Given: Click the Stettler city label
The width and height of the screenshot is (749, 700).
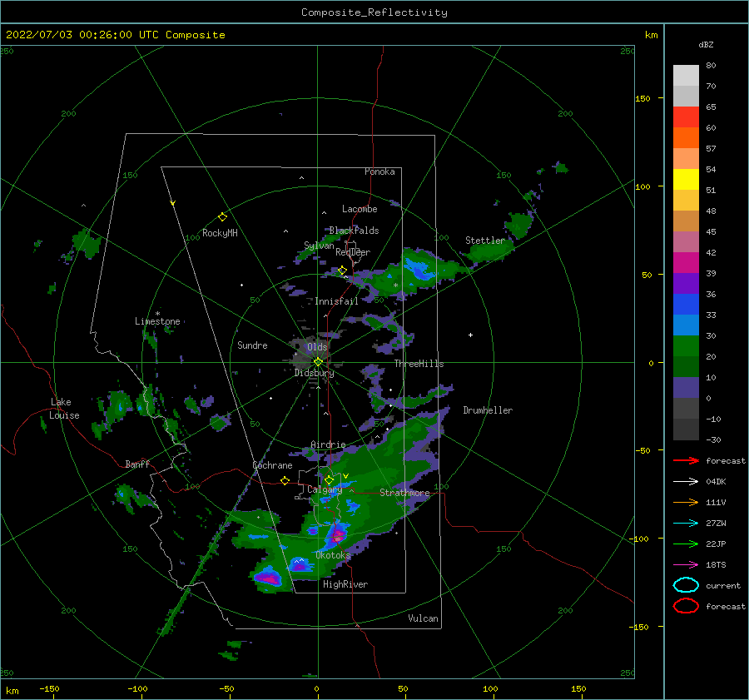Looking at the screenshot, I should pos(485,241).
